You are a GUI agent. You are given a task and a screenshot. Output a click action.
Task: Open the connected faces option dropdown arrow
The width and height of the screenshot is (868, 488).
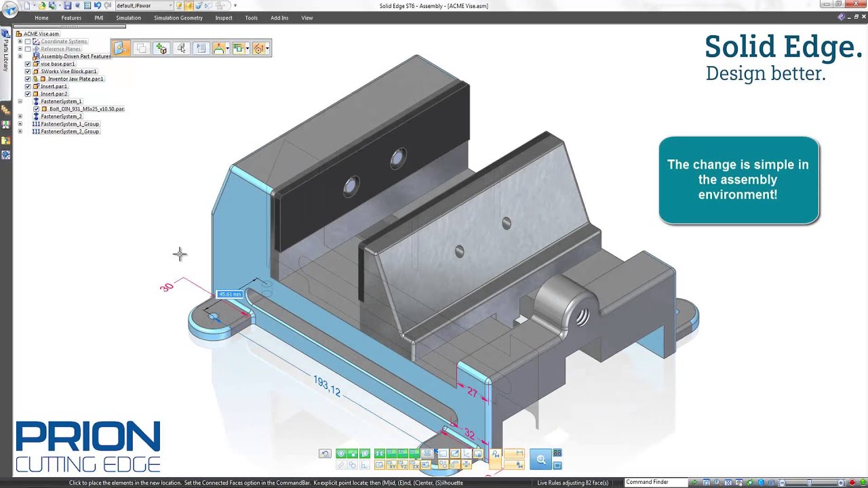tap(227, 48)
